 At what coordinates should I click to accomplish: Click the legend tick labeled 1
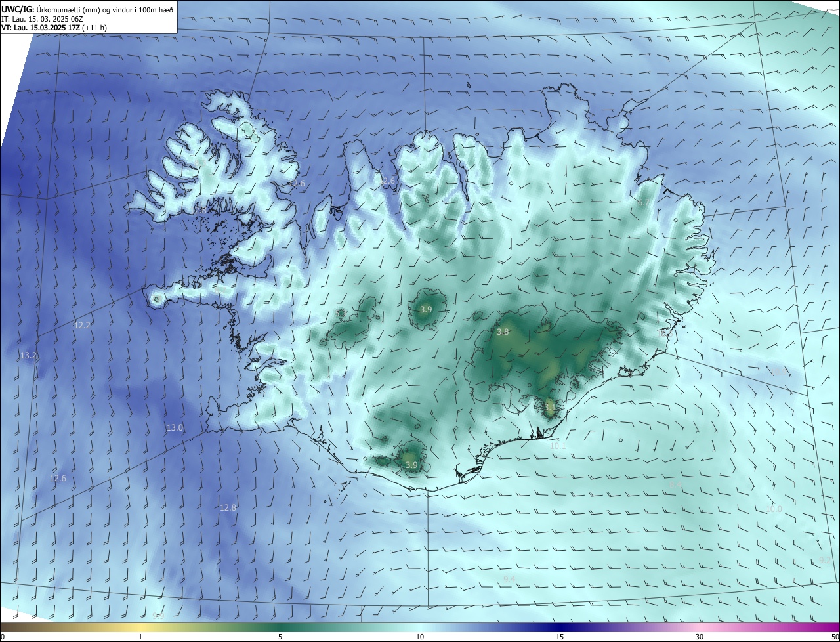(140, 637)
